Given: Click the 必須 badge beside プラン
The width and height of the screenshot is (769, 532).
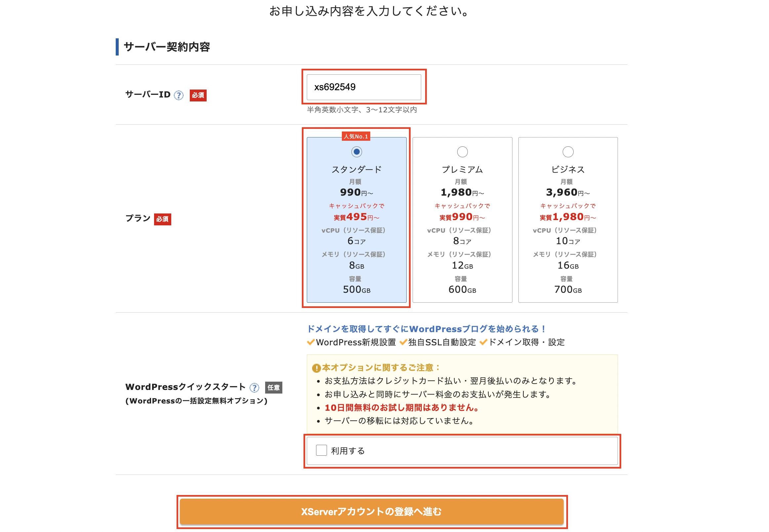Looking at the screenshot, I should [162, 219].
